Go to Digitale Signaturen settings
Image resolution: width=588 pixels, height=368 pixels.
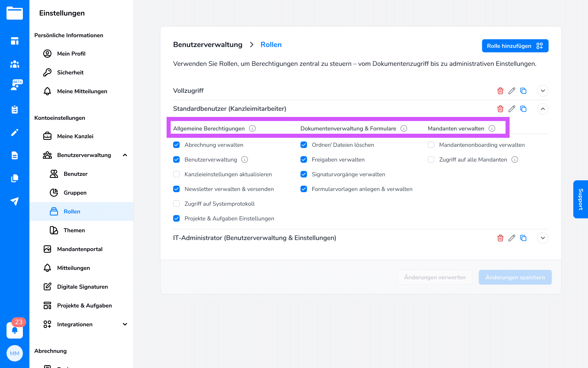[x=82, y=287]
